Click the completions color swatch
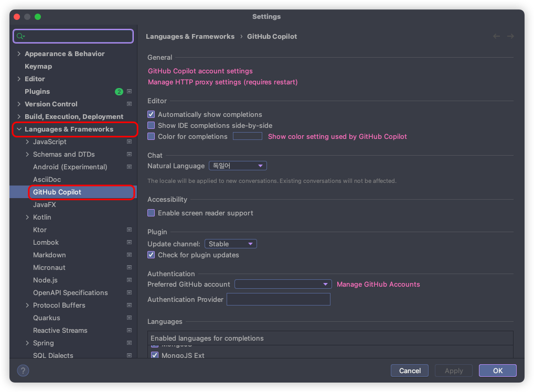Screen dimensions: 534x392 click(247, 136)
